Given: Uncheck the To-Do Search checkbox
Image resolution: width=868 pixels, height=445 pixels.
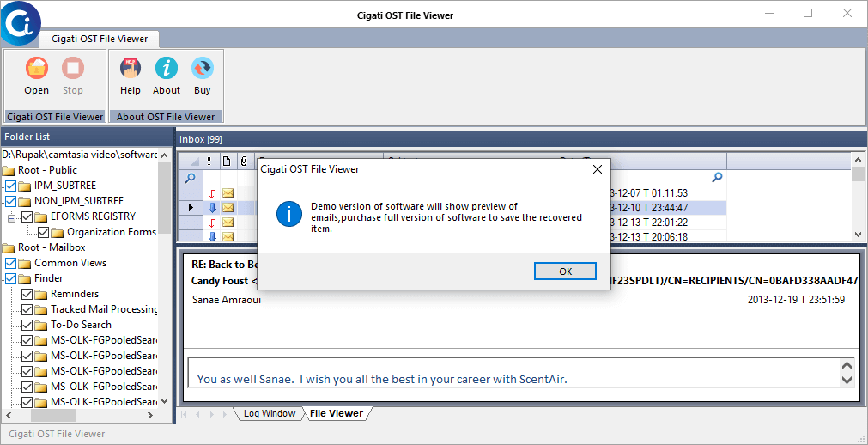Looking at the screenshot, I should [27, 325].
